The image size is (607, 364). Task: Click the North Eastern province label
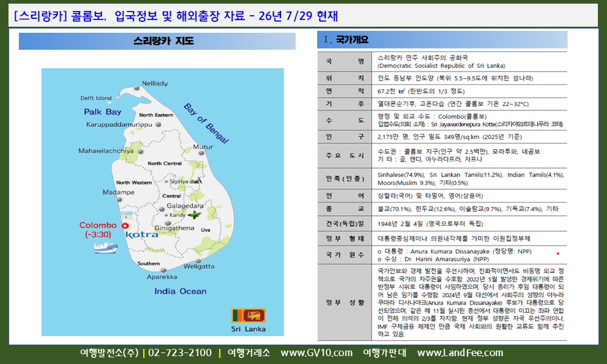[x=156, y=115]
